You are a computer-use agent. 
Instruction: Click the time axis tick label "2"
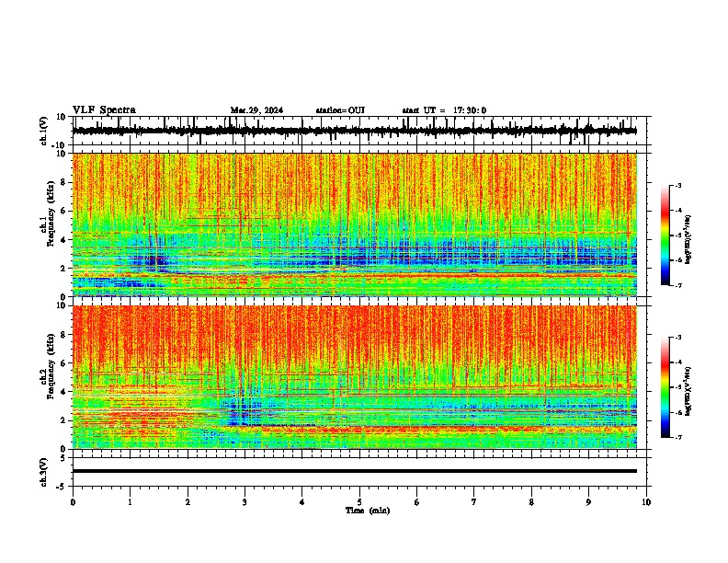click(188, 502)
